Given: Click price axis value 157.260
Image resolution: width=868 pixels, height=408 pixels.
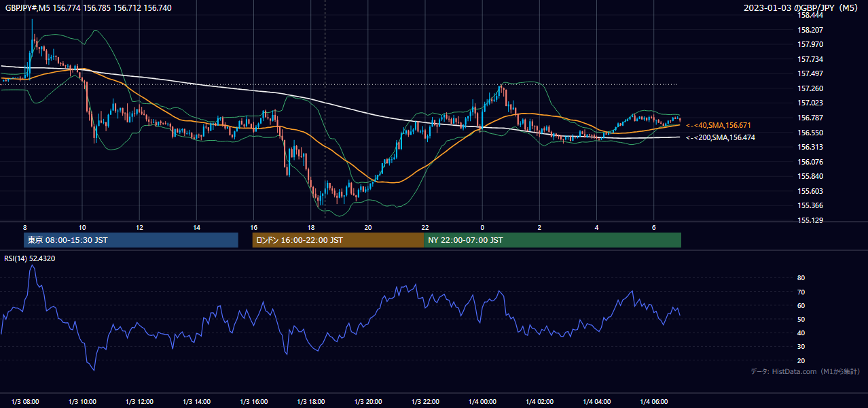Looking at the screenshot, I should [x=810, y=88].
